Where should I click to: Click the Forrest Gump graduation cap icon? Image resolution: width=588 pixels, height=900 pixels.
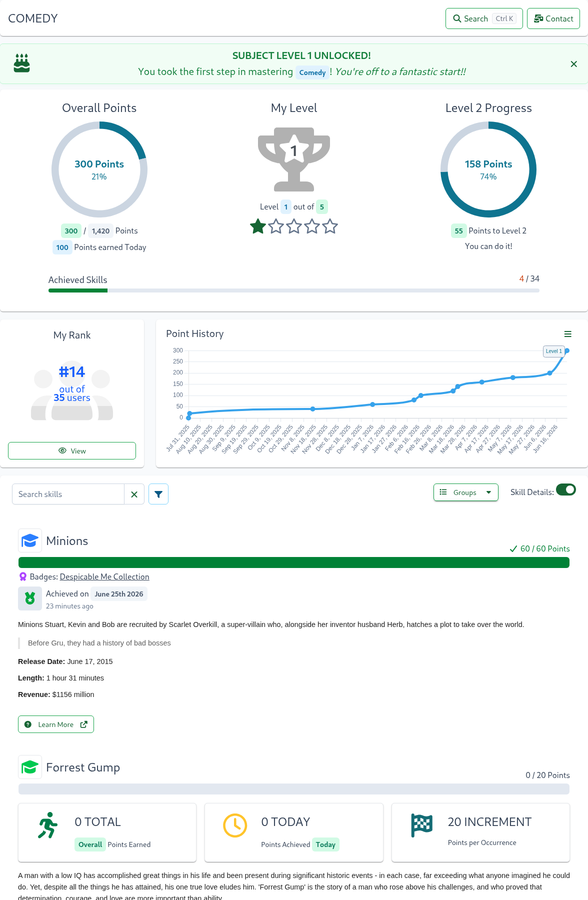click(x=30, y=767)
